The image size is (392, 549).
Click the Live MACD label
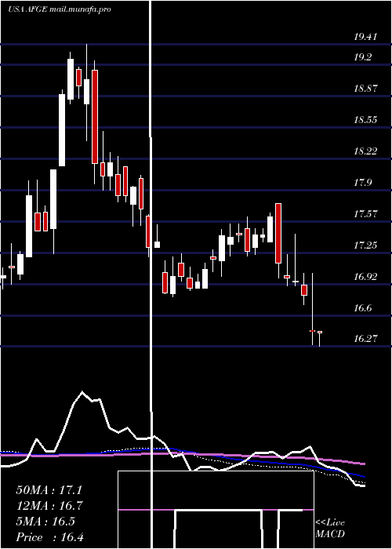tap(330, 529)
